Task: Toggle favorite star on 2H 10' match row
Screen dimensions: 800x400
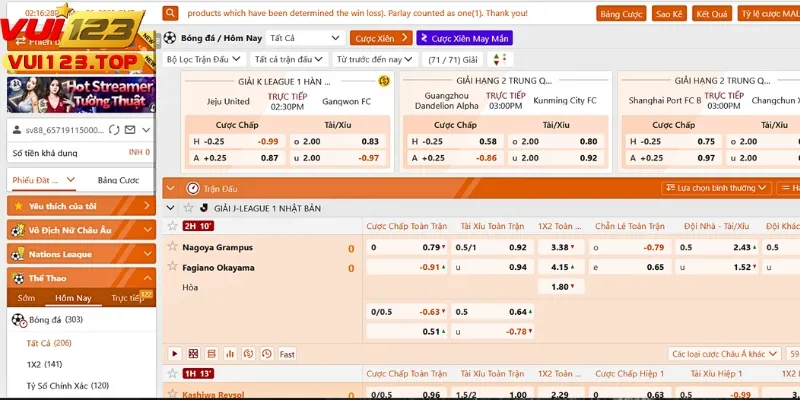Action: coord(172,226)
